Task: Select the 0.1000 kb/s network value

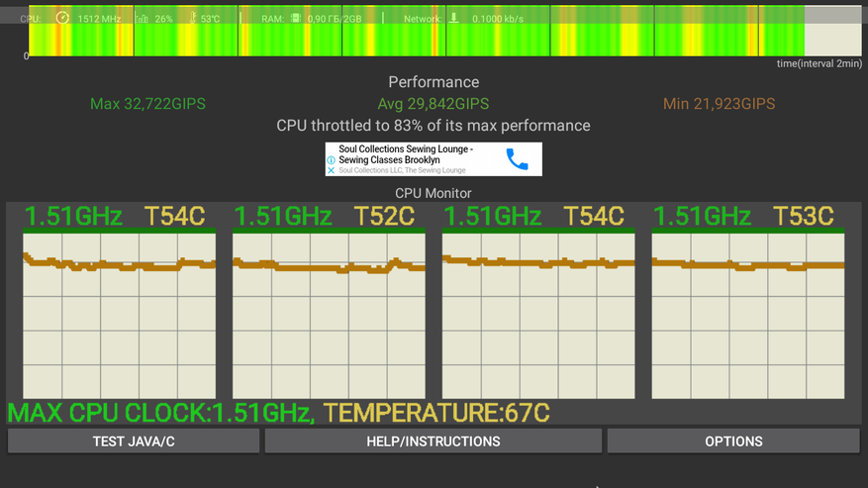Action: coord(498,19)
